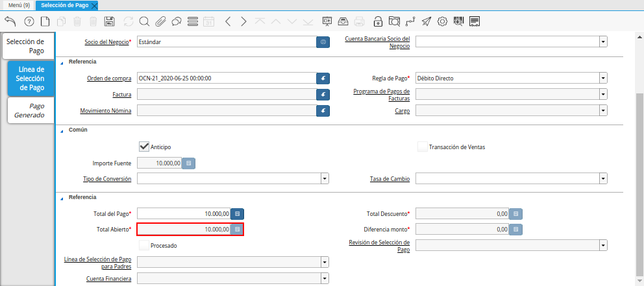Open calculator next to Total Abierto

click(237, 230)
